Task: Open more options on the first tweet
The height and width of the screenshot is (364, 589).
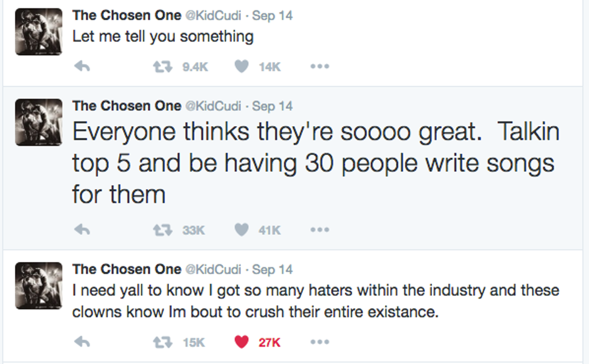Action: click(x=319, y=67)
